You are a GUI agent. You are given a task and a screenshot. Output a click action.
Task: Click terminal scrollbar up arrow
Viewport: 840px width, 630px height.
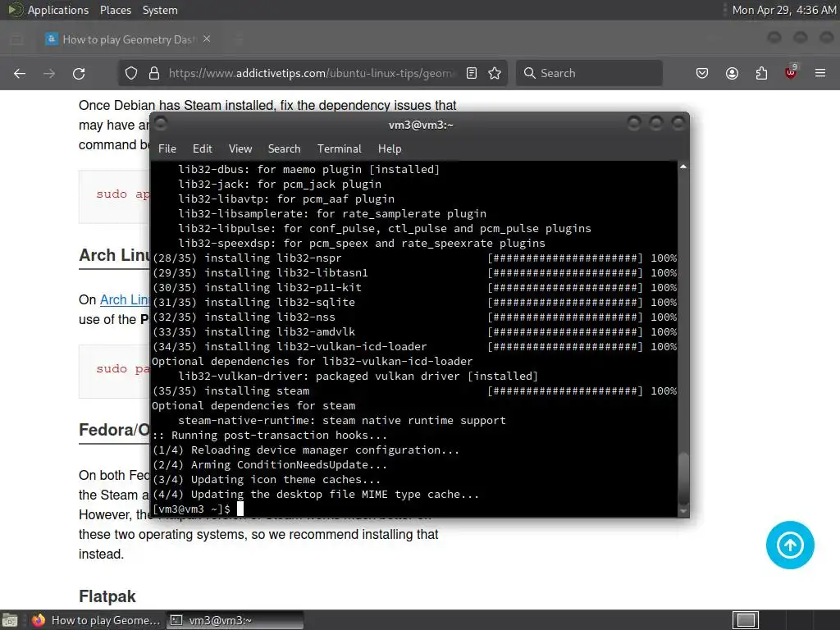(683, 167)
